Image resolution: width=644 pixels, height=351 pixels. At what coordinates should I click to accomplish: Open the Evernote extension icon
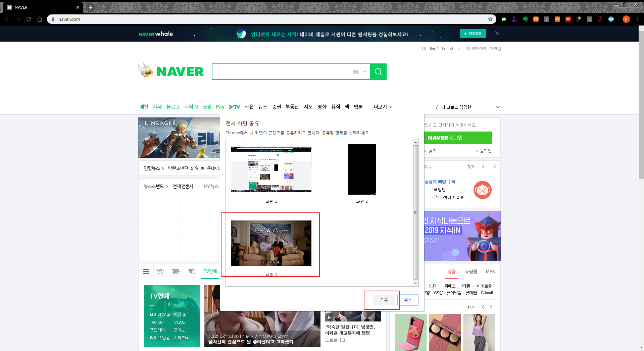click(x=525, y=19)
